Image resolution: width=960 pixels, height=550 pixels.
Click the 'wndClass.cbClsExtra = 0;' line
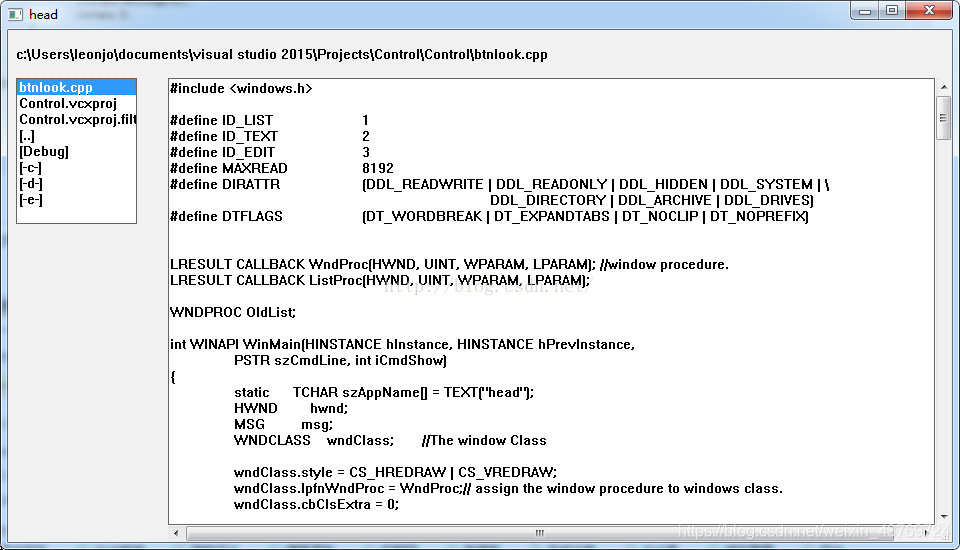(x=316, y=503)
